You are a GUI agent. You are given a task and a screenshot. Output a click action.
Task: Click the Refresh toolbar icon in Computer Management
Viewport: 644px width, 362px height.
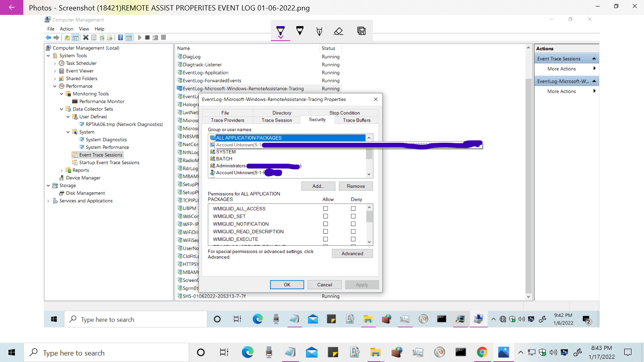pyautogui.click(x=102, y=37)
